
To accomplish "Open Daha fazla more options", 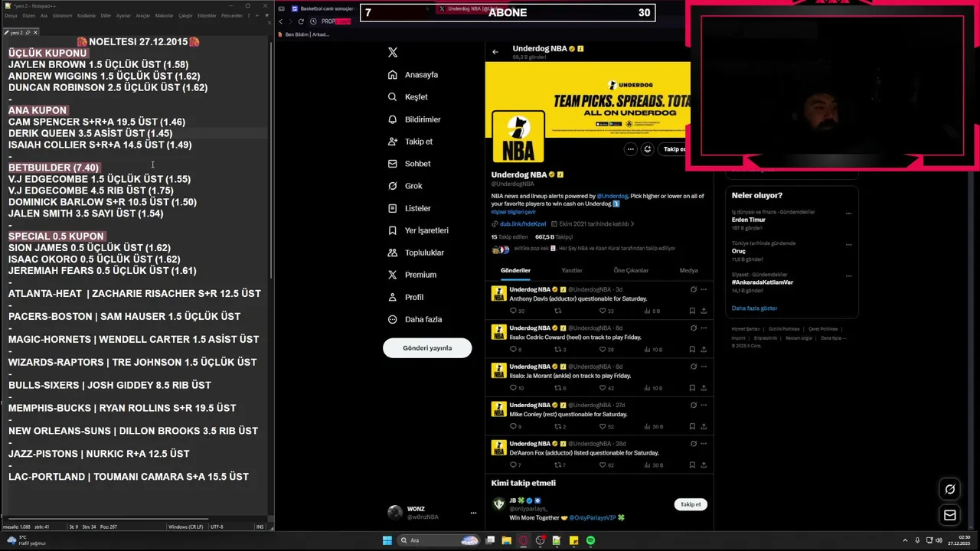I will [x=414, y=319].
